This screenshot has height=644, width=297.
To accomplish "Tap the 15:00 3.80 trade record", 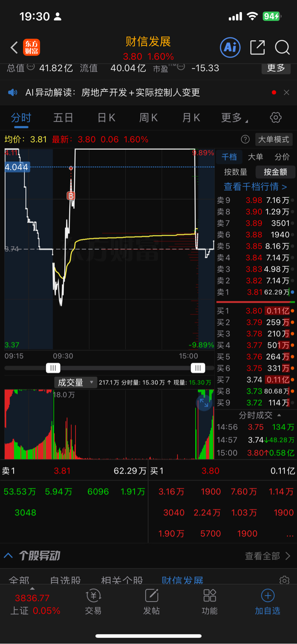I will (255, 453).
